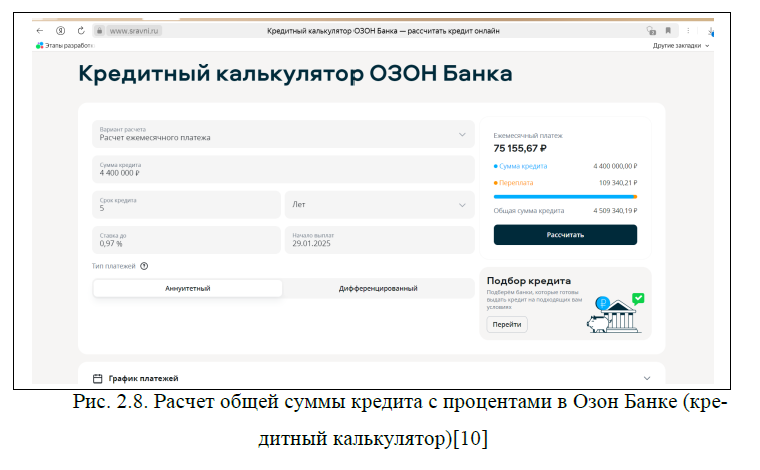This screenshot has width=760, height=470.
Task: Expand the График платежей section
Action: click(x=646, y=378)
